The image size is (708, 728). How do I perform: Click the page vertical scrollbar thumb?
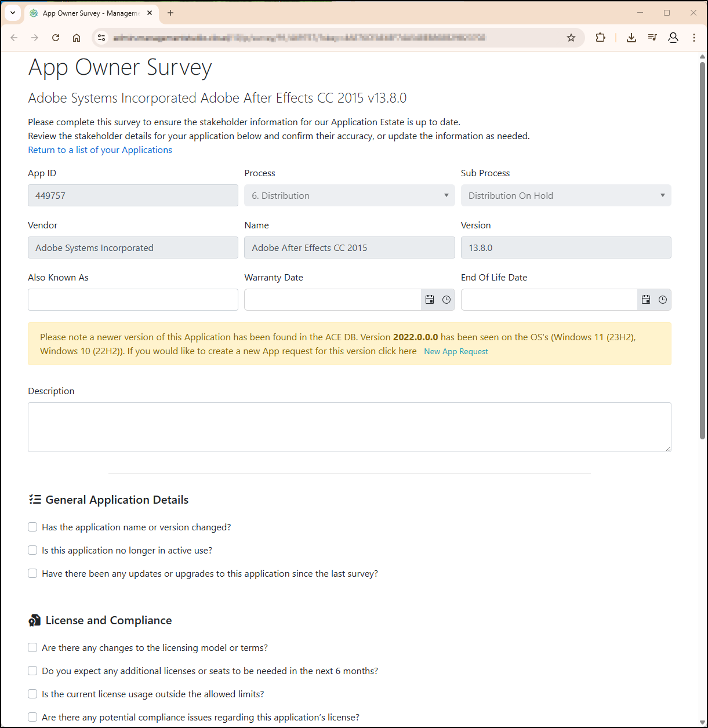(x=702, y=249)
